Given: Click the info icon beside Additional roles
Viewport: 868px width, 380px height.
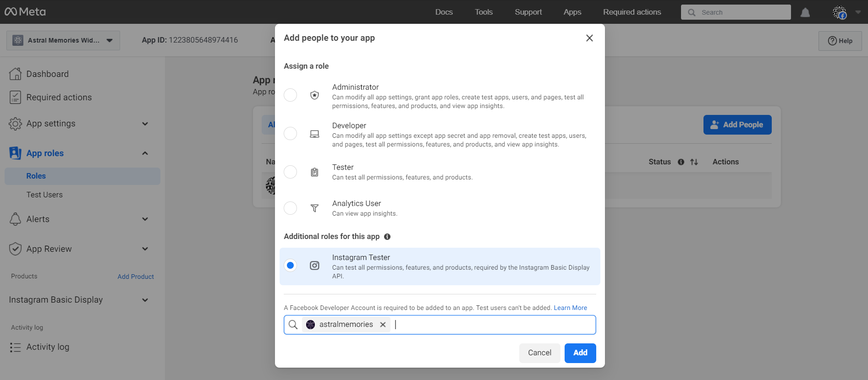Looking at the screenshot, I should point(387,237).
